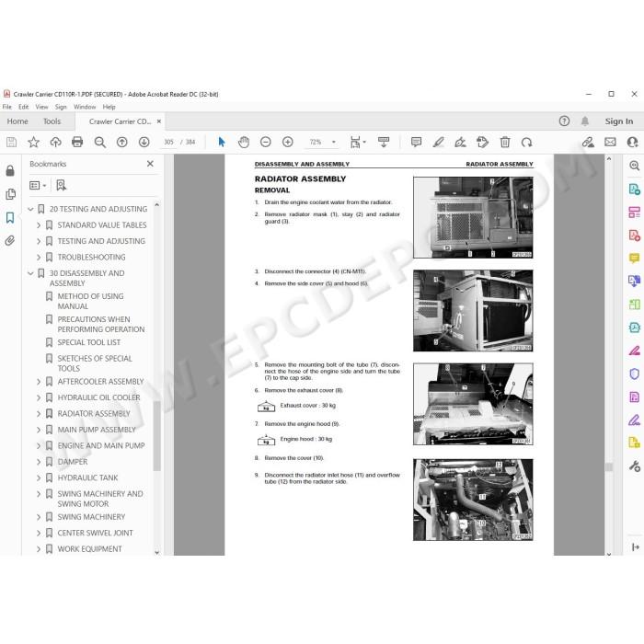Open CENTER SWIVEL JOINT bookmark

pyautogui.click(x=96, y=533)
